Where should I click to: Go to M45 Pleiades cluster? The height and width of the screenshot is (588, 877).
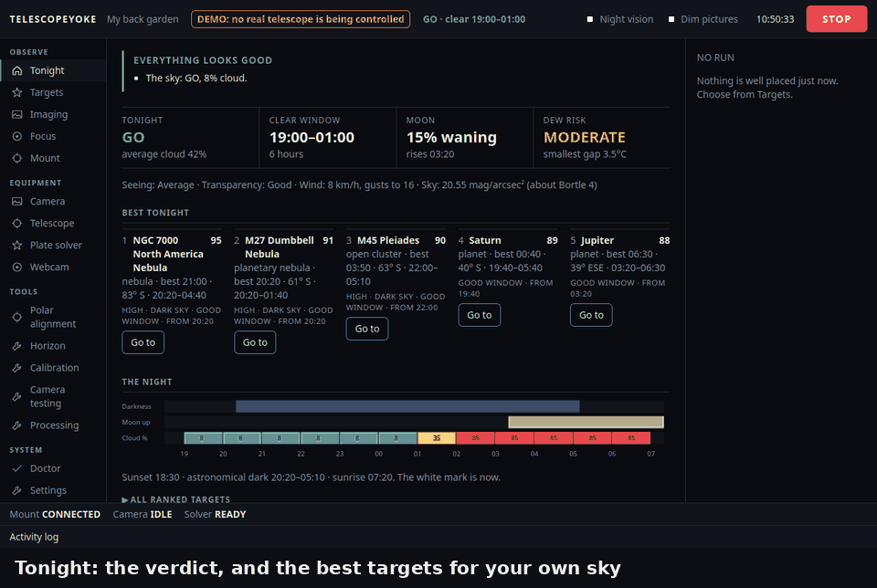point(367,329)
